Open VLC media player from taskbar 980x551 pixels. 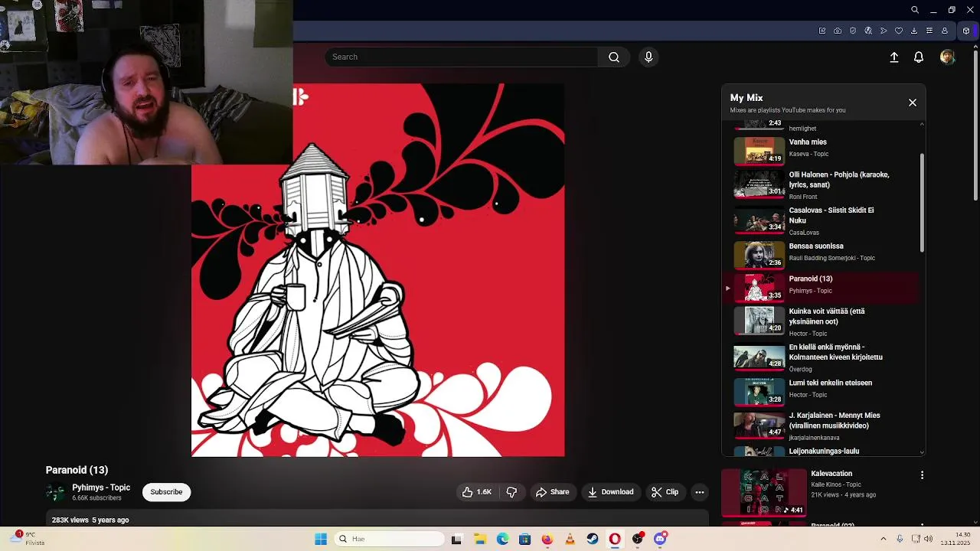(x=570, y=539)
